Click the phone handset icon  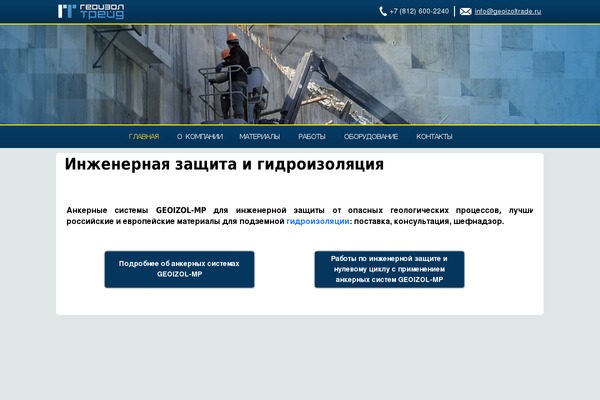coord(383,11)
